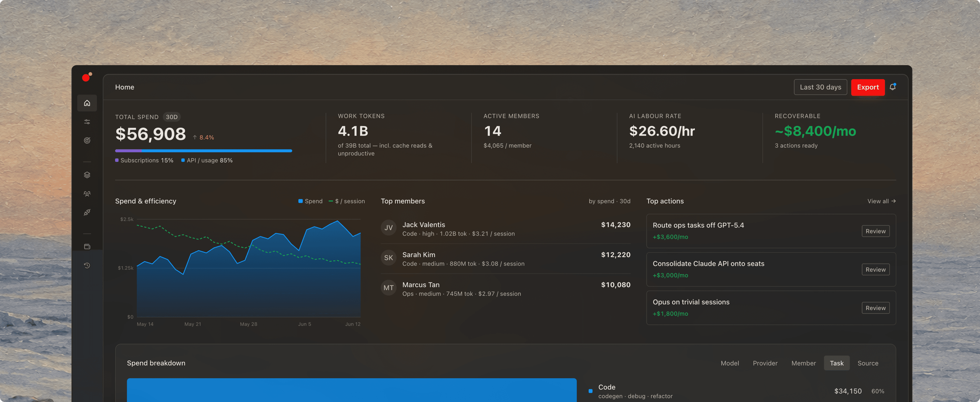Image resolution: width=980 pixels, height=402 pixels.
Task: Click the Code task breakdown row
Action: 737,391
